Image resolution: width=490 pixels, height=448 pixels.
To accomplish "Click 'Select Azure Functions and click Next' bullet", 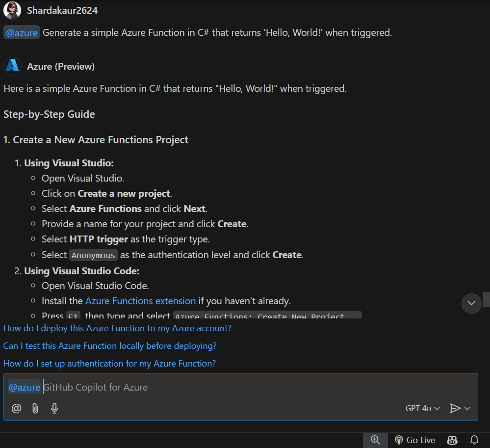I will coord(125,209).
